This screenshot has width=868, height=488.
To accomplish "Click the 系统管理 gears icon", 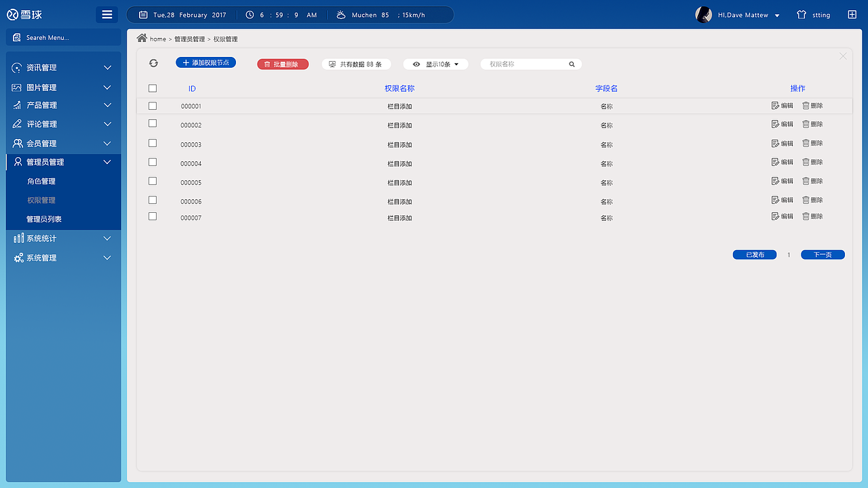I will pyautogui.click(x=18, y=258).
